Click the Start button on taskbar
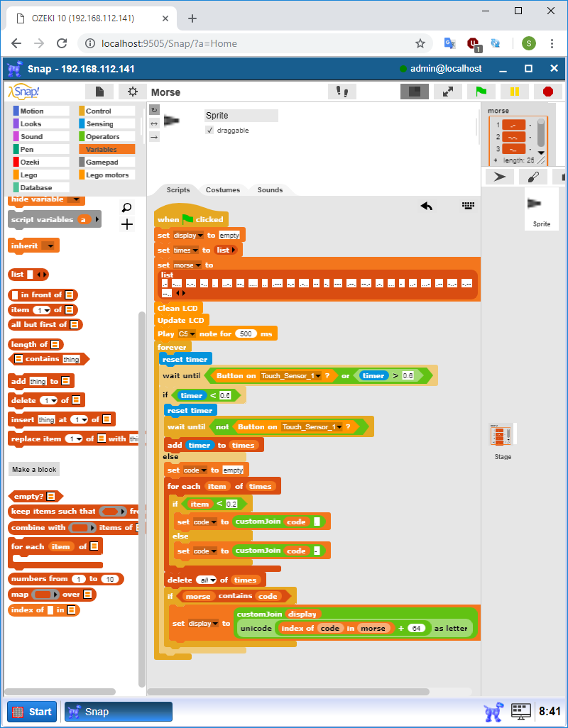The image size is (568, 728). click(x=32, y=712)
